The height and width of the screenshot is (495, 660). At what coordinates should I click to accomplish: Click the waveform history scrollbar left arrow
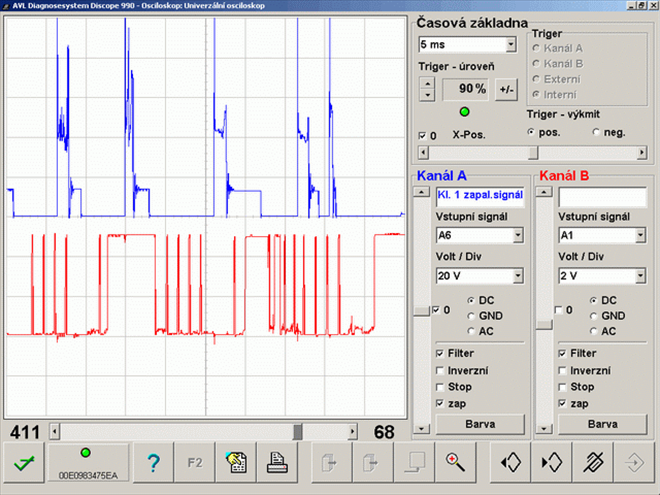coord(55,432)
